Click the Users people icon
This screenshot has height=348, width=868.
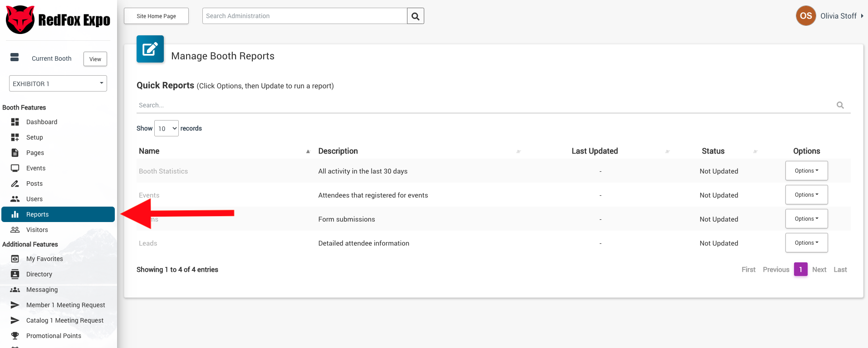(15, 199)
